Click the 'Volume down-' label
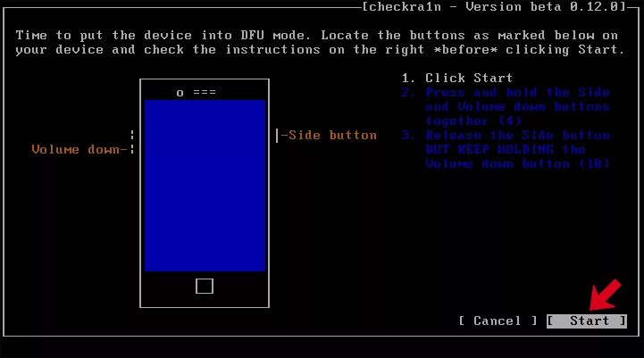 click(79, 149)
